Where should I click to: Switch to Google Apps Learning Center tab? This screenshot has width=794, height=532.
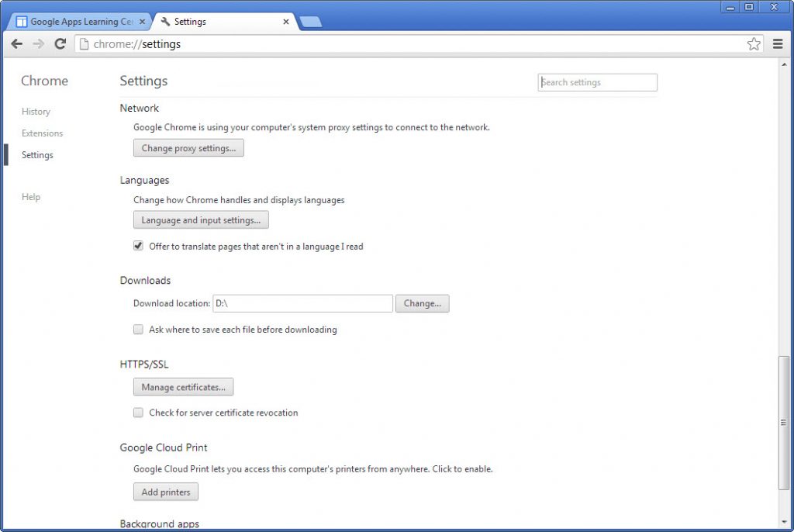pyautogui.click(x=78, y=22)
